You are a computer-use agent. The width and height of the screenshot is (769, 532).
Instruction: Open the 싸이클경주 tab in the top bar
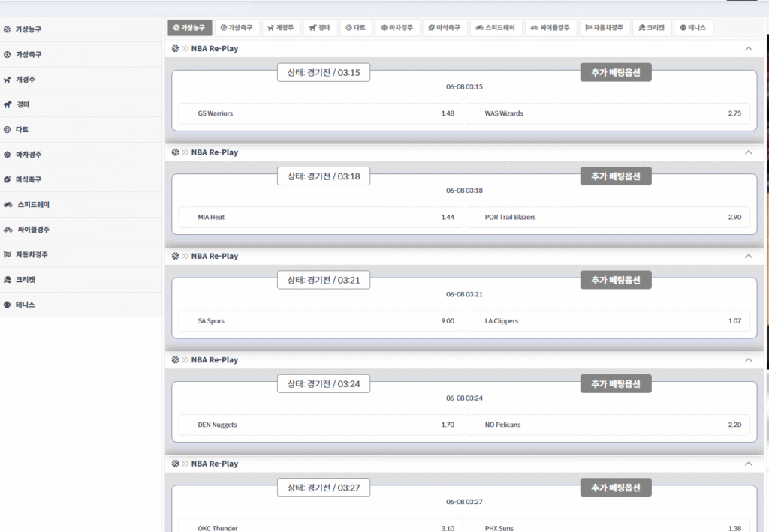(x=550, y=28)
